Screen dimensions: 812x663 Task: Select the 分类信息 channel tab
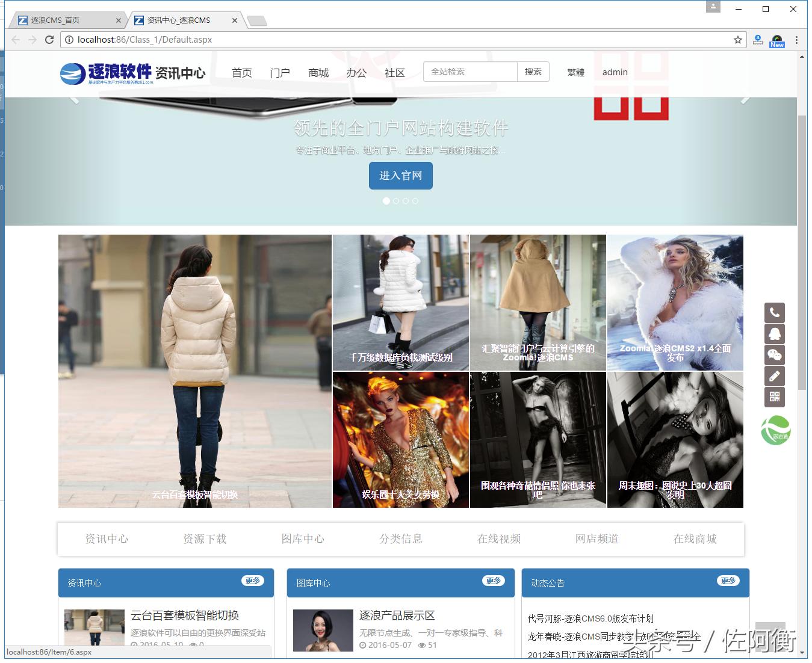click(x=401, y=539)
